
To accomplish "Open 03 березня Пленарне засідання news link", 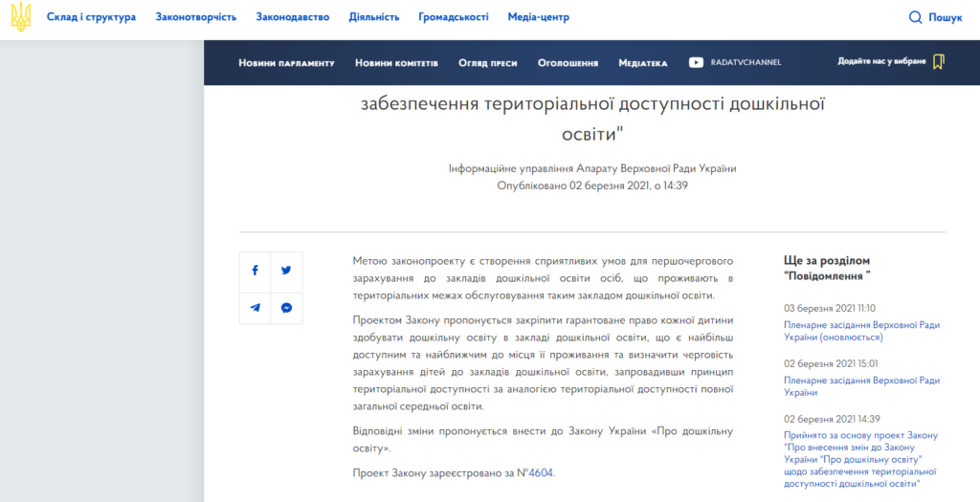I will coord(861,331).
